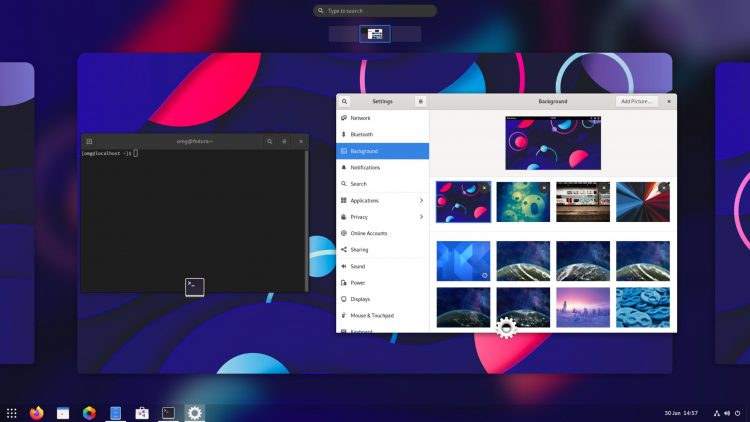Click the power icon in system tray

pyautogui.click(x=738, y=413)
